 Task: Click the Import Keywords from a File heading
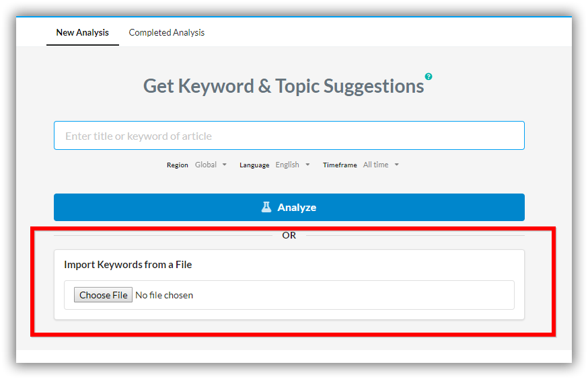pos(128,265)
